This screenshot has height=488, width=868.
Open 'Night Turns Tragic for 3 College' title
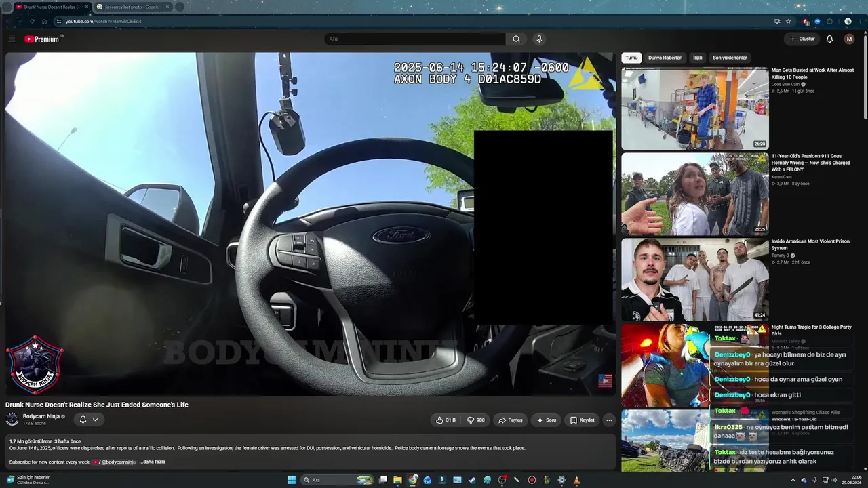(x=811, y=330)
